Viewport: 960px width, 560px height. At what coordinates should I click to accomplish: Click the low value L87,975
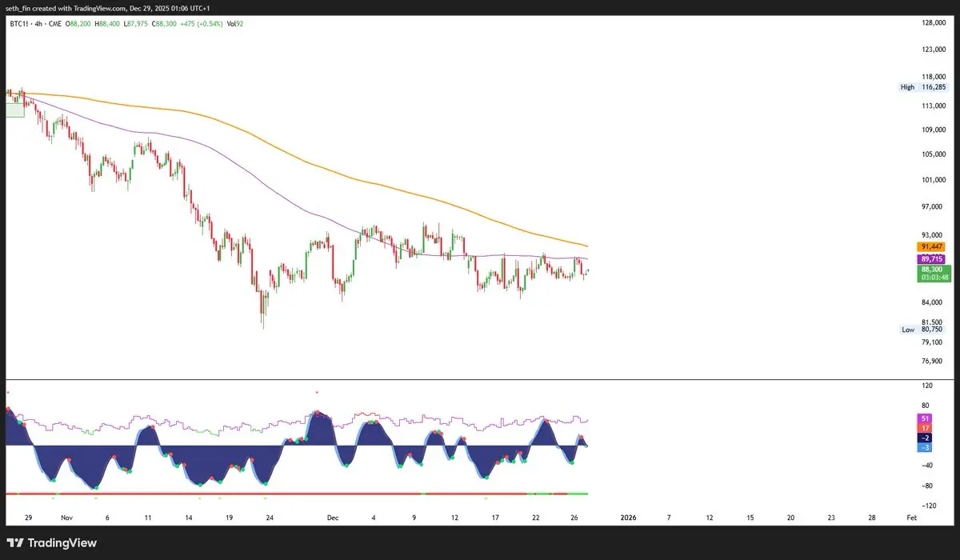[x=136, y=24]
